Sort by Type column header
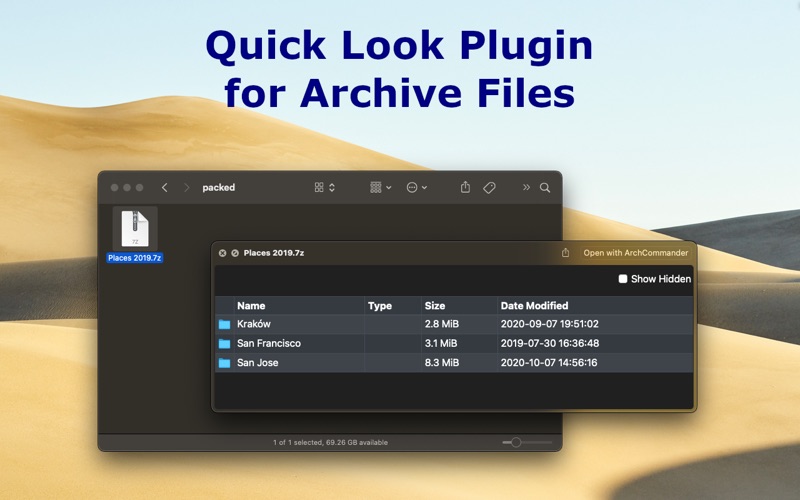 393,306
